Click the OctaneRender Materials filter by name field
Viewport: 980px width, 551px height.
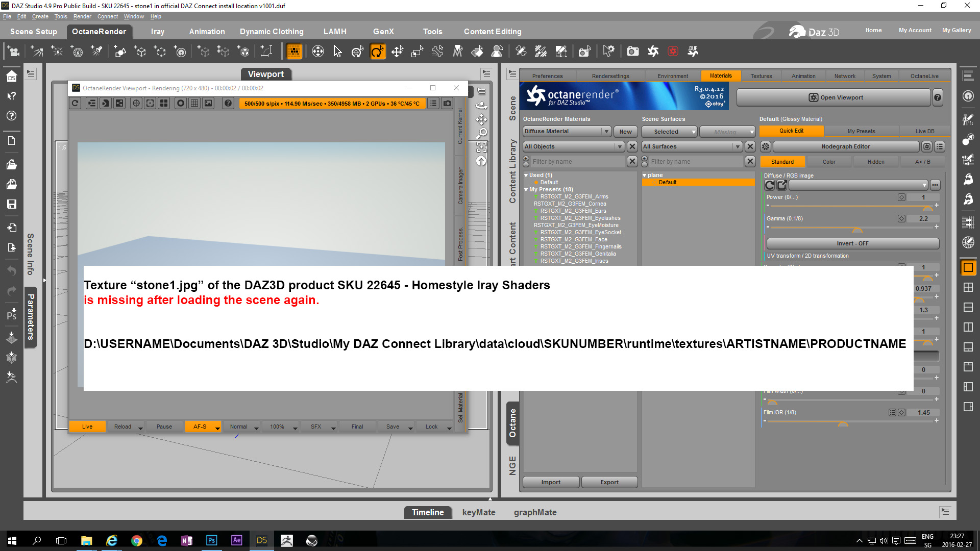pyautogui.click(x=577, y=162)
